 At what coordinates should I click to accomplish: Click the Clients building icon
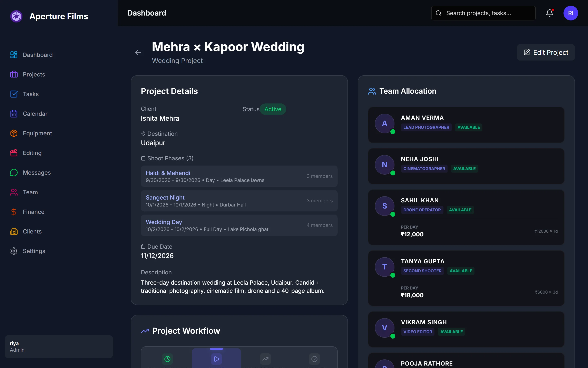pos(14,231)
